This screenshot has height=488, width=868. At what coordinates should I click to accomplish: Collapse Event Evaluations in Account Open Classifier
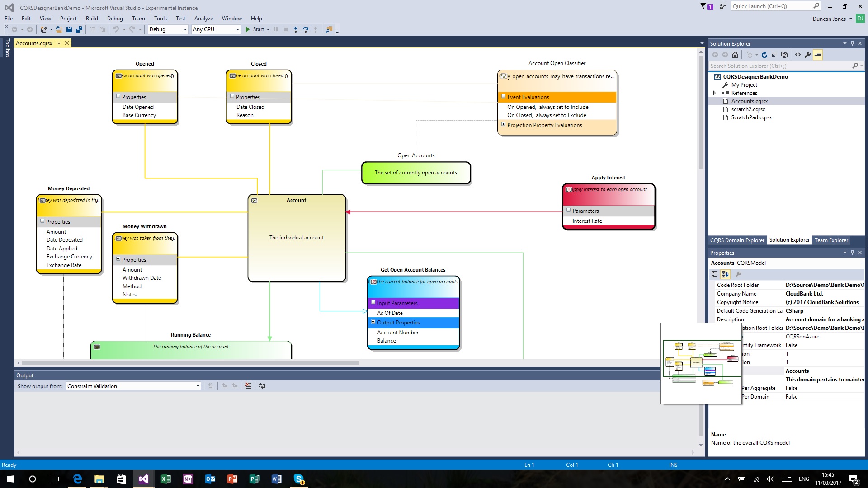point(503,97)
